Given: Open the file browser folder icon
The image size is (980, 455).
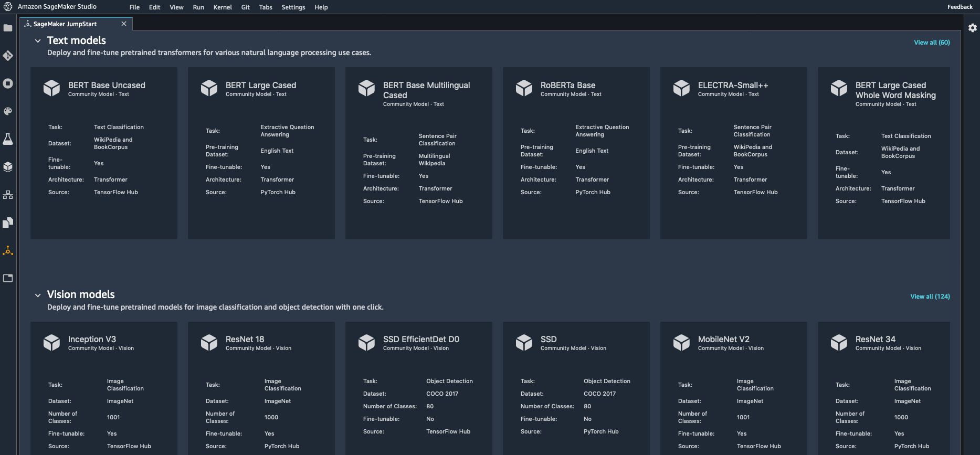Looking at the screenshot, I should coord(8,28).
